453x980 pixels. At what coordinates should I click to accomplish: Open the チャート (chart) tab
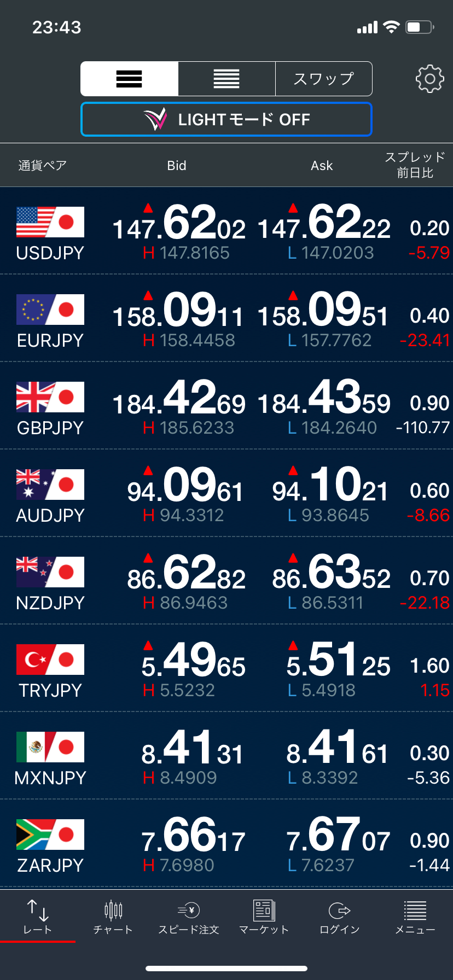point(113,917)
